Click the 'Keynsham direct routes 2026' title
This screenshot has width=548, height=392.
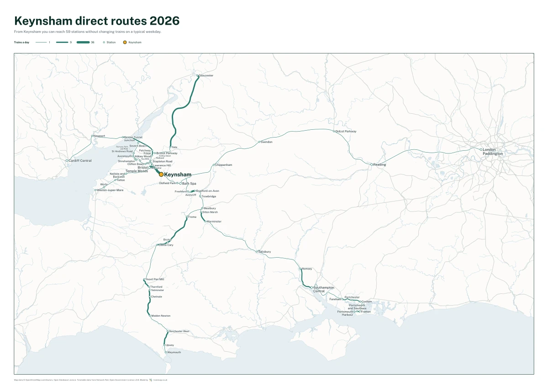97,21
